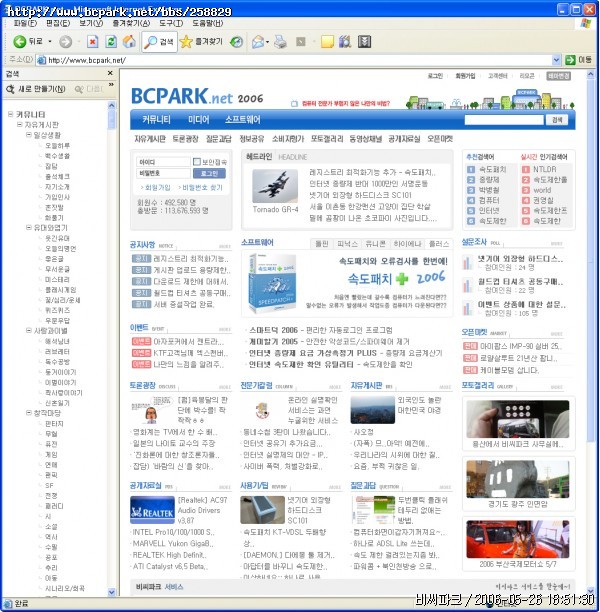
Task: Print the page using printer icon
Action: pos(280,42)
